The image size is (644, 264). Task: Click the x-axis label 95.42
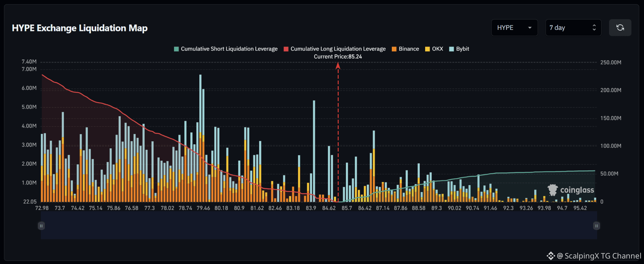(580, 208)
